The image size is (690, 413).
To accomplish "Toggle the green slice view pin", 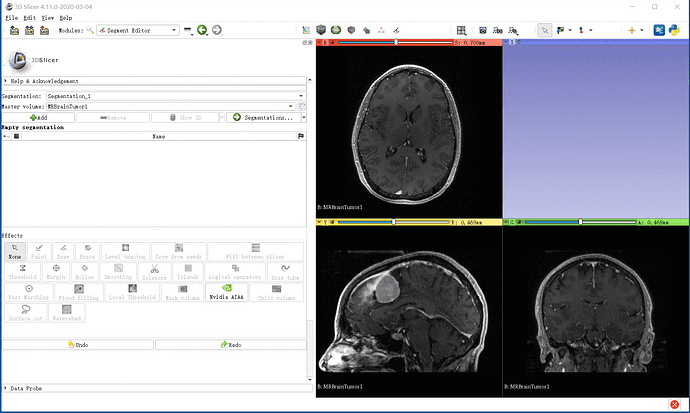I will tap(506, 223).
